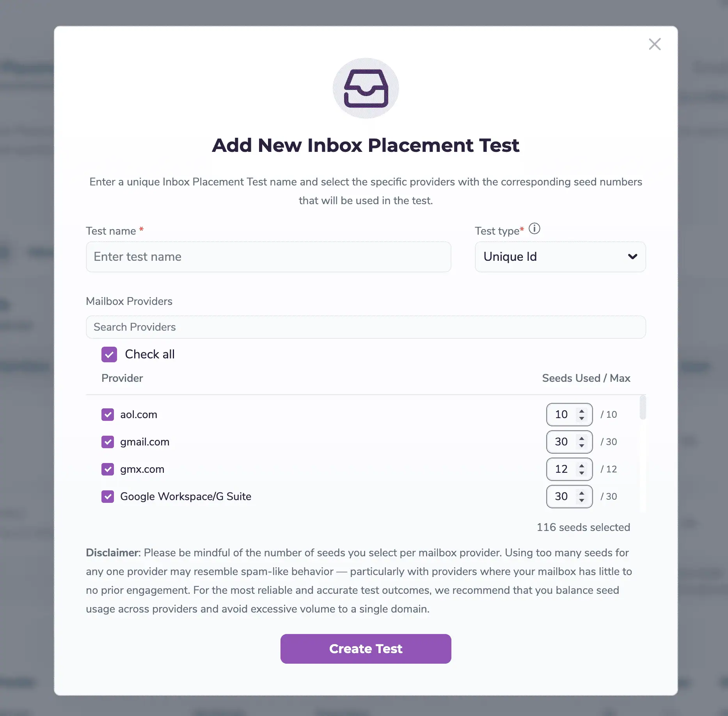The width and height of the screenshot is (728, 716).
Task: Disable the aol.com provider checkbox
Action: [108, 415]
